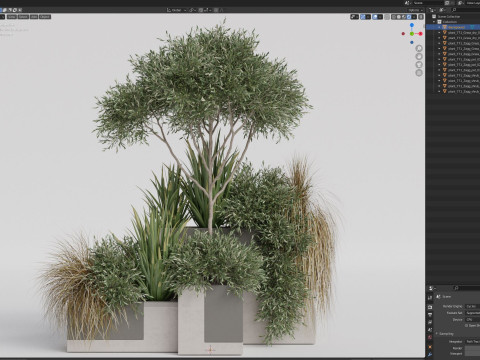480x360 pixels.
Task: Open the viewport Options dropdown
Action: click(415, 10)
